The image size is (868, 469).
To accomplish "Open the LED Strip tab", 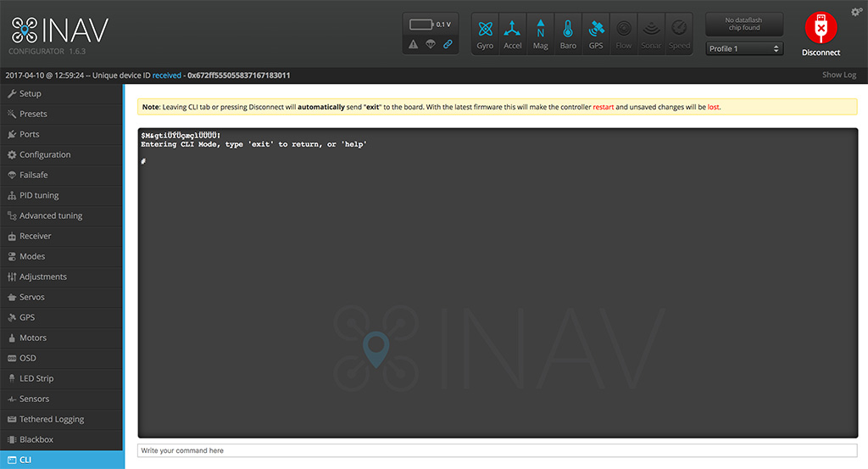I will tap(36, 378).
